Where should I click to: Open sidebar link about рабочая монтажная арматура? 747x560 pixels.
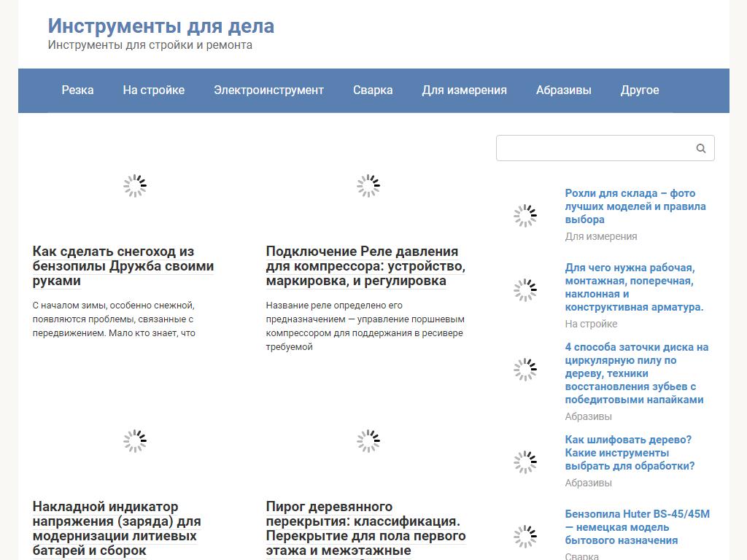click(x=634, y=287)
